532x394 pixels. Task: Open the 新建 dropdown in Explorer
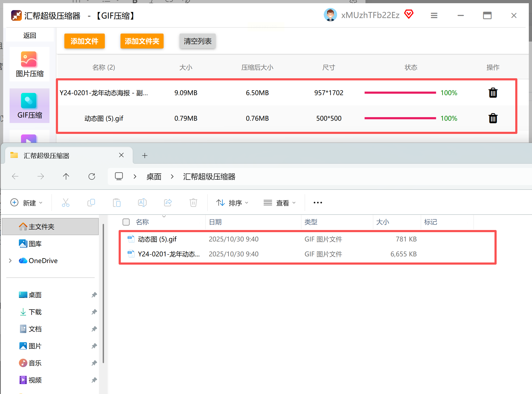26,203
